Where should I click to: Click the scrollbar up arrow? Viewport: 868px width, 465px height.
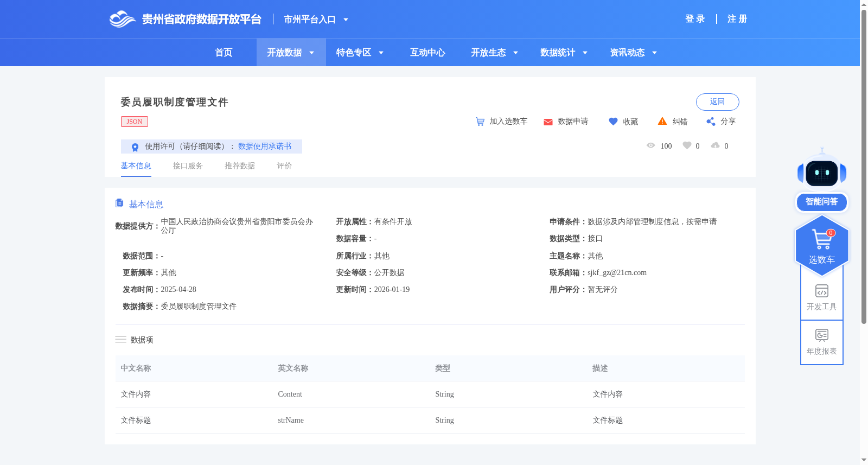coord(864,4)
